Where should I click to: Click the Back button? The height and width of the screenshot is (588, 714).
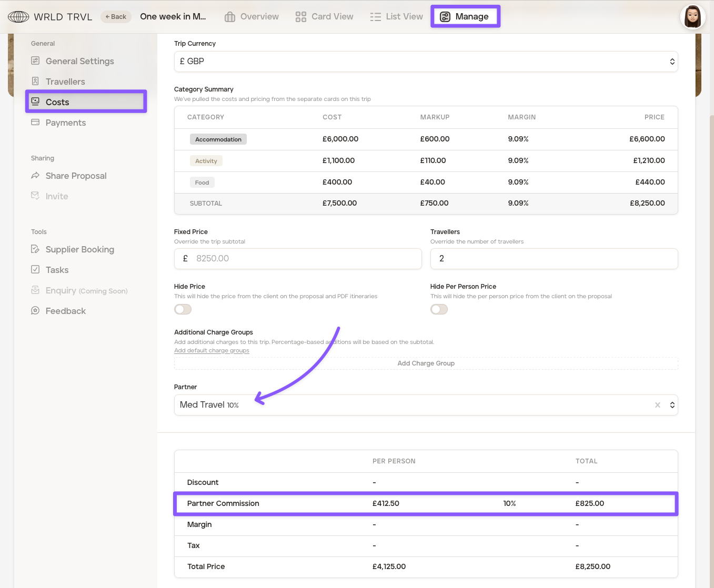[116, 17]
